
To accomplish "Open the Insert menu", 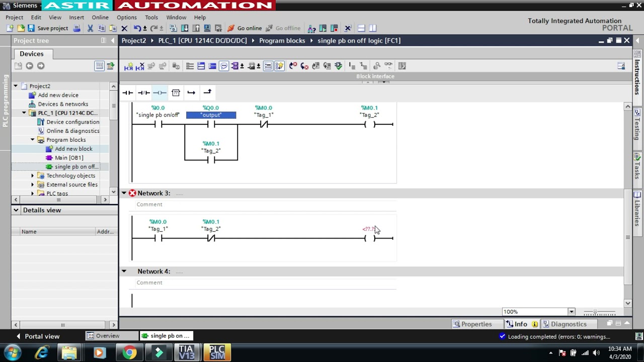I will coord(76,17).
